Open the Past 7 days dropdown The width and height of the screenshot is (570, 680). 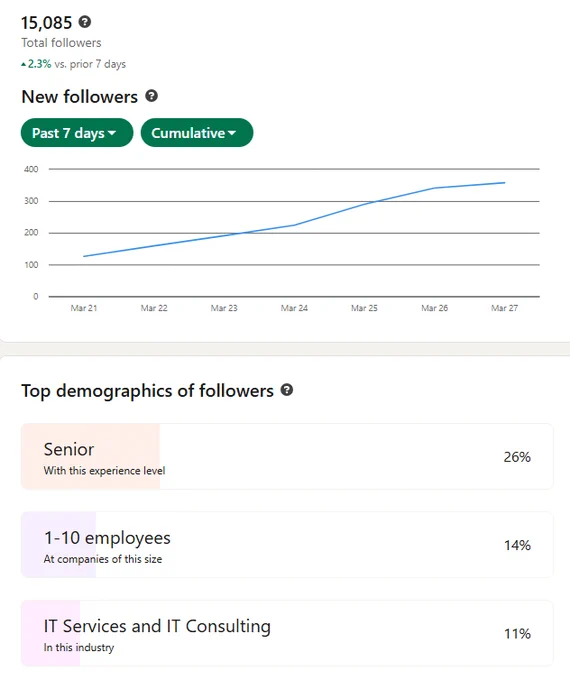[77, 133]
